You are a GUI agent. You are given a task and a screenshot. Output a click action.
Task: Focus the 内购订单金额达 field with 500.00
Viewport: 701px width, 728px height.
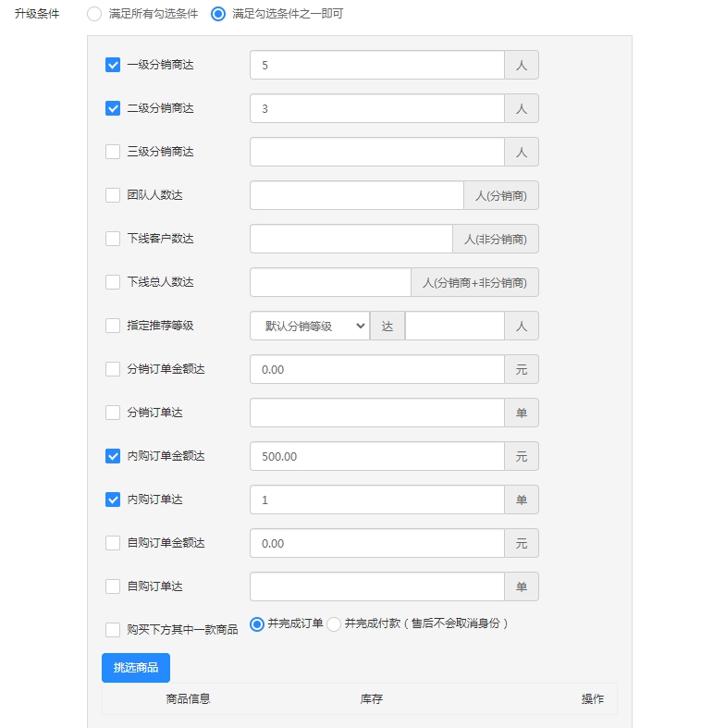pyautogui.click(x=376, y=456)
